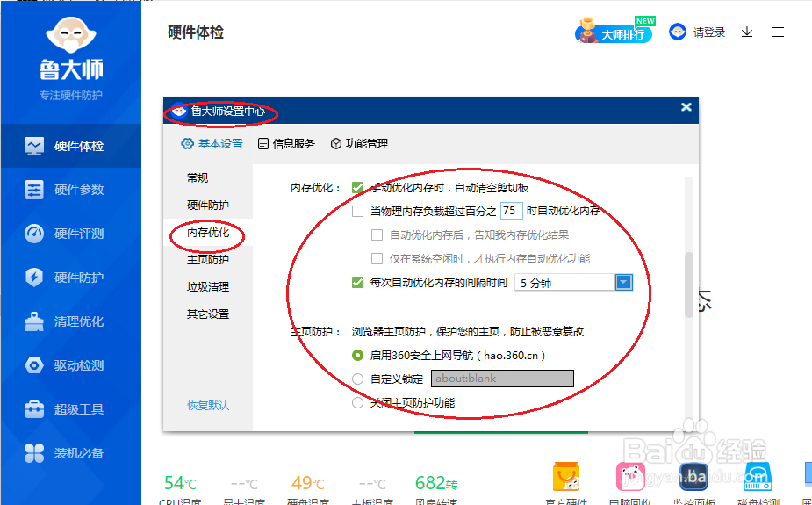Select 常规 settings section
The height and width of the screenshot is (505, 812).
[x=198, y=177]
